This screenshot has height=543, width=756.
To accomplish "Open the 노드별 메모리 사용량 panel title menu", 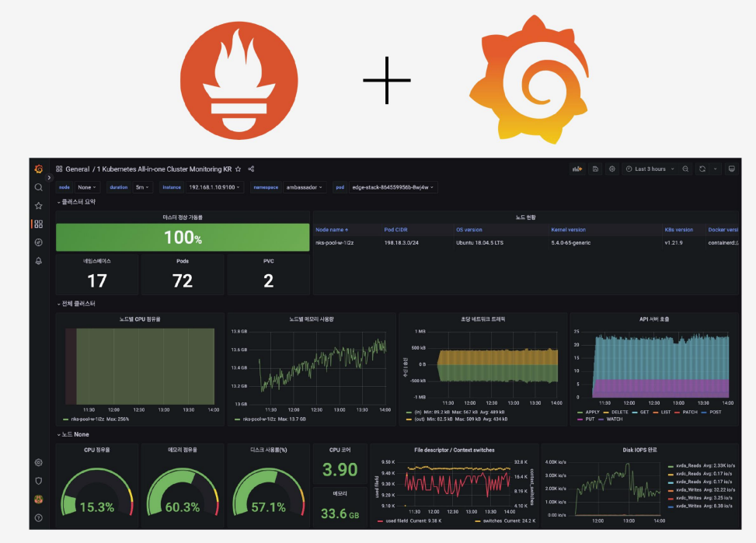I will click(x=312, y=319).
